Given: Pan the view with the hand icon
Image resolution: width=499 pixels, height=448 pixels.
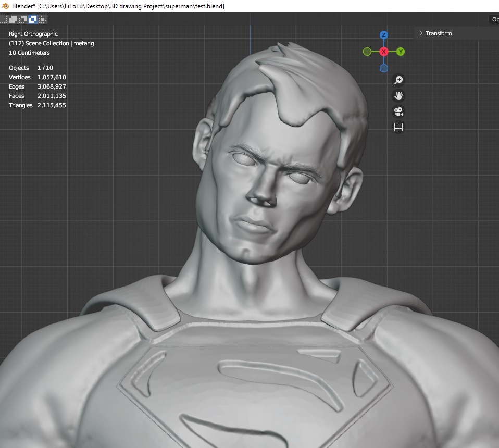Looking at the screenshot, I should pyautogui.click(x=398, y=95).
